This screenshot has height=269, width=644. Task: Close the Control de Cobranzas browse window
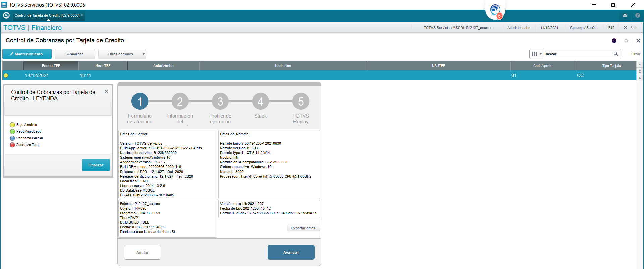point(638,41)
